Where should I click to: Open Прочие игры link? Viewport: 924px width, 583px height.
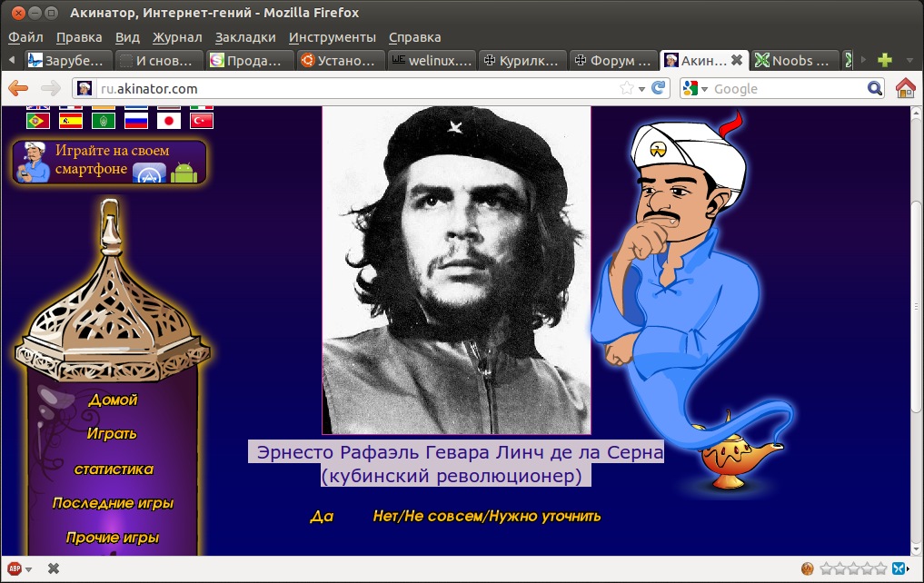[113, 538]
